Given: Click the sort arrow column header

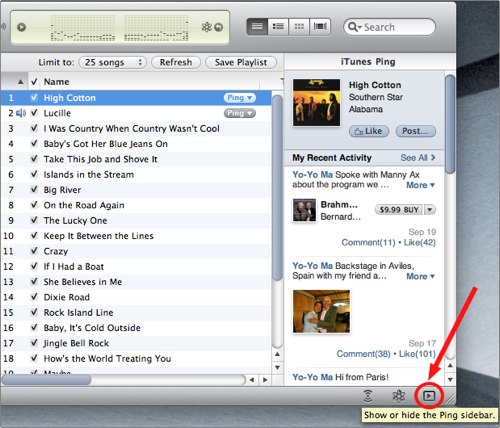Looking at the screenshot, I should [14, 82].
